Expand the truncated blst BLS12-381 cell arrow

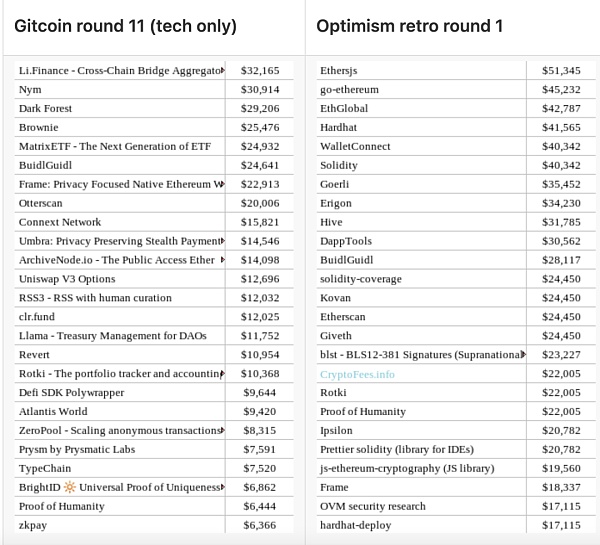(521, 355)
